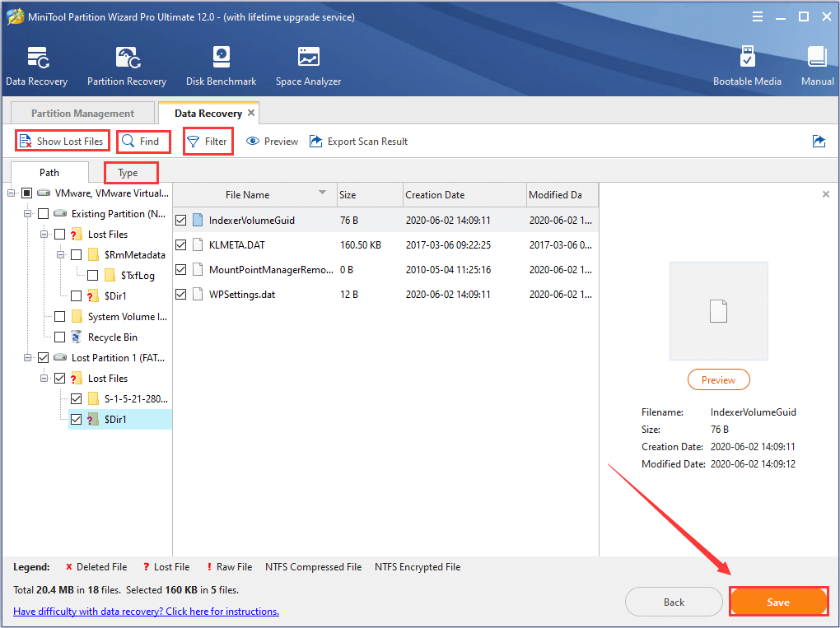This screenshot has width=840, height=628.
Task: Open the Disk Benchmark tool
Action: coord(220,64)
